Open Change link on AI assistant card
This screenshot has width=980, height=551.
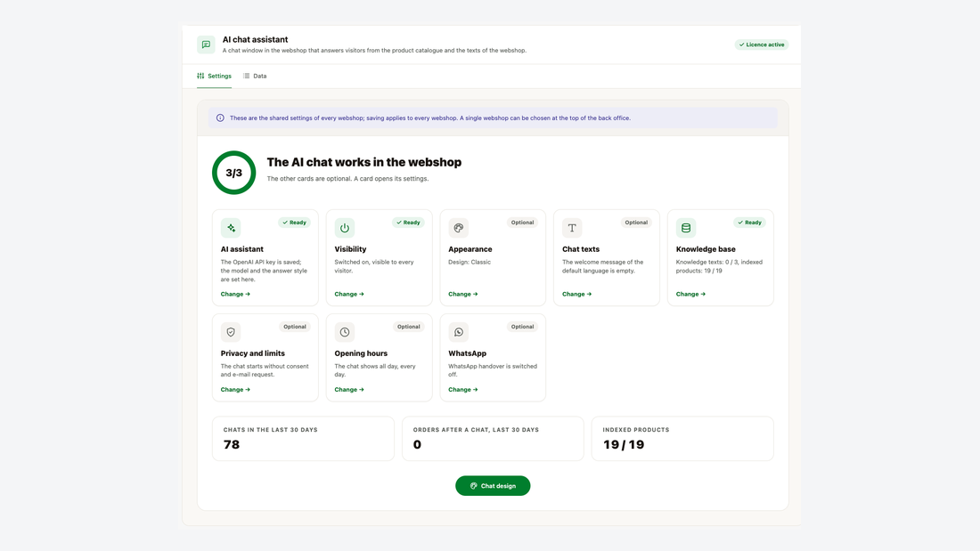pos(235,295)
